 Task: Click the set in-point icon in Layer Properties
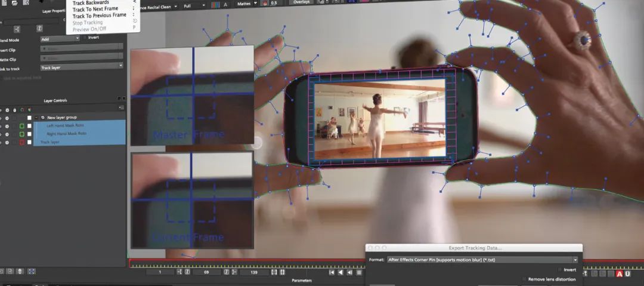(x=17, y=29)
